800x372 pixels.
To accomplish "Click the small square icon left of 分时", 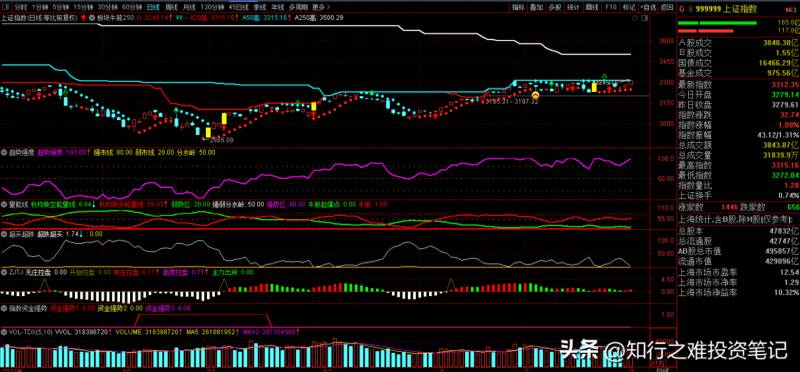I will coord(5,8).
